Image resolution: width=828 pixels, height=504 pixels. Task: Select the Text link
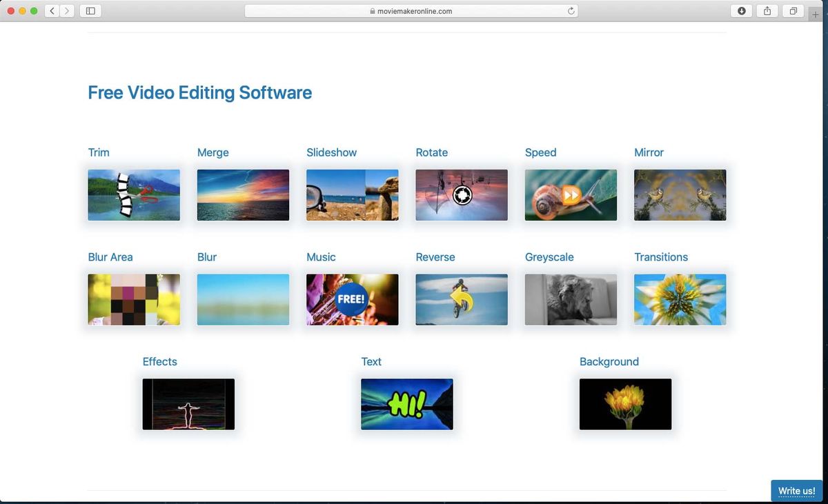pyautogui.click(x=371, y=361)
